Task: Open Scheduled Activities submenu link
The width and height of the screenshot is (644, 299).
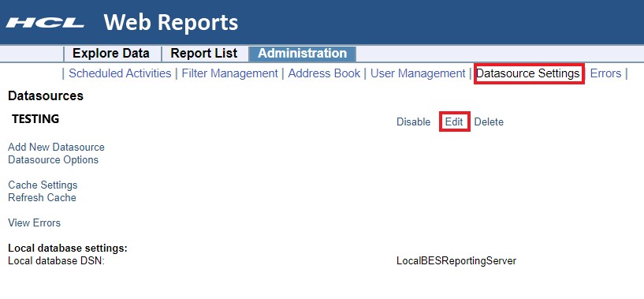Action: pos(120,73)
